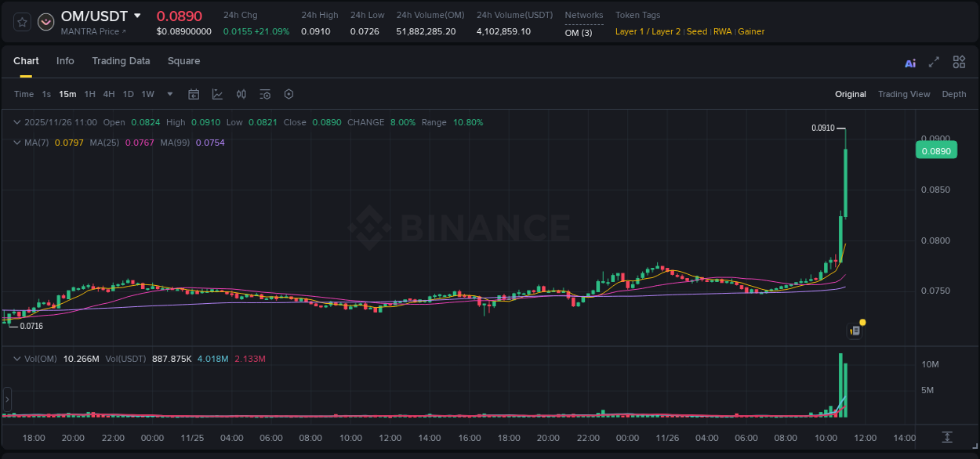
Task: Toggle the Depth view
Action: 953,94
